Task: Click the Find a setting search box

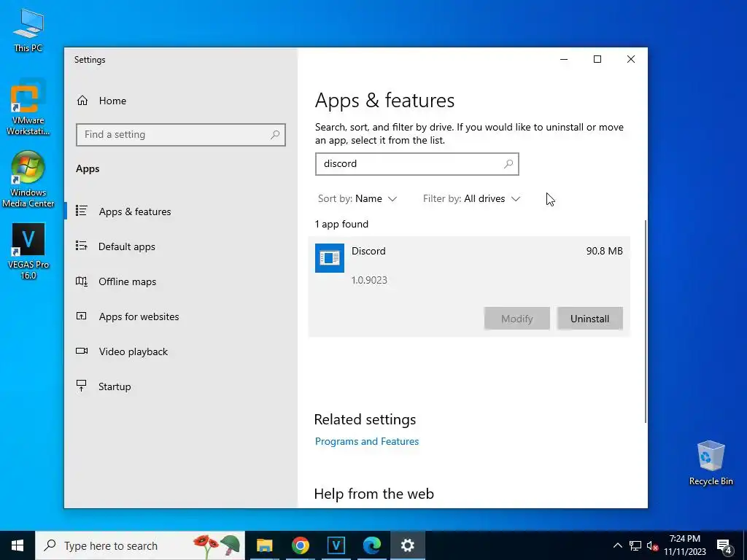Action: (181, 135)
